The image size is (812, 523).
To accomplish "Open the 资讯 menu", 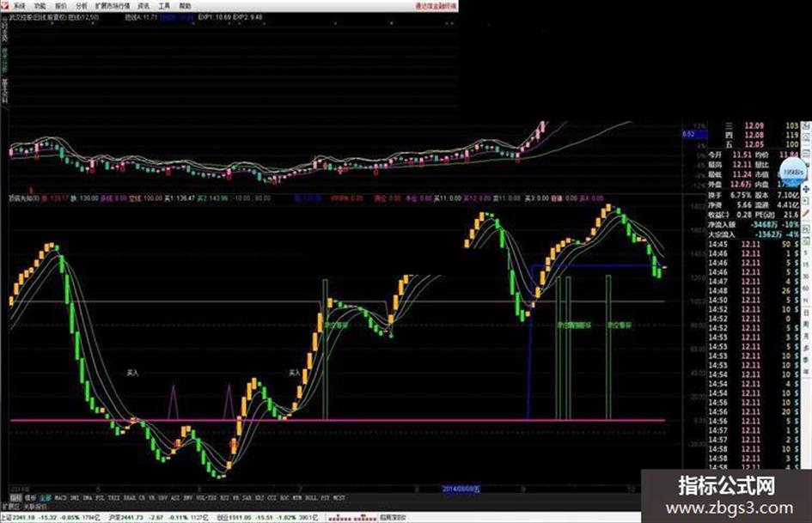I will pos(143,6).
